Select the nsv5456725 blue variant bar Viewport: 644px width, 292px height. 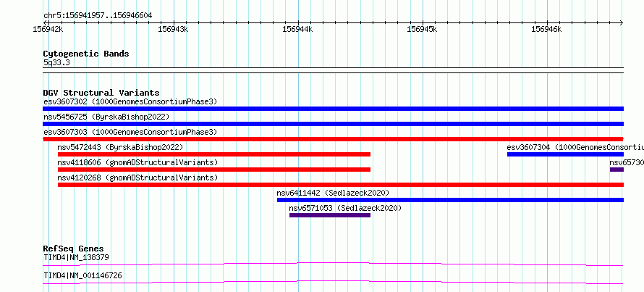[x=333, y=124]
